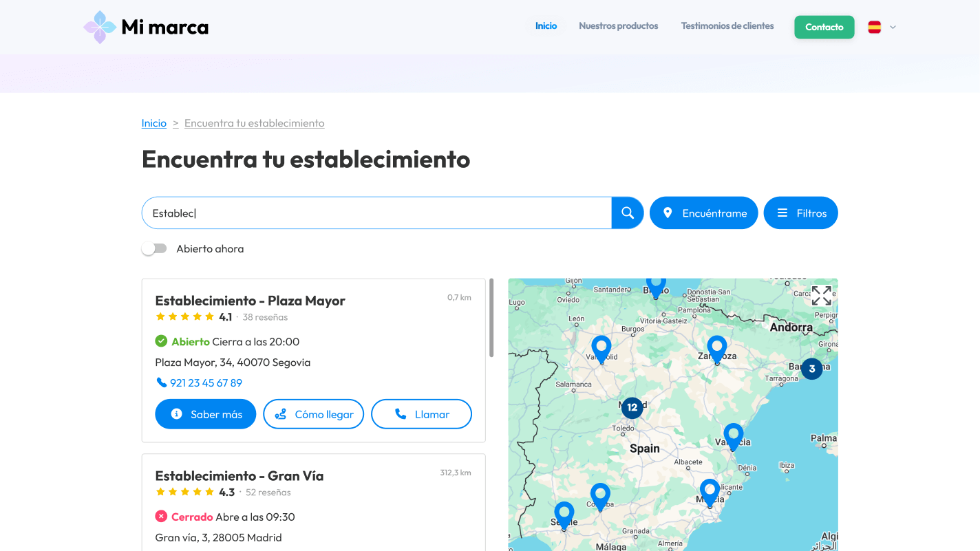Screen dimensions: 980x551
Task: Click the red closed status icon
Action: [x=161, y=516]
